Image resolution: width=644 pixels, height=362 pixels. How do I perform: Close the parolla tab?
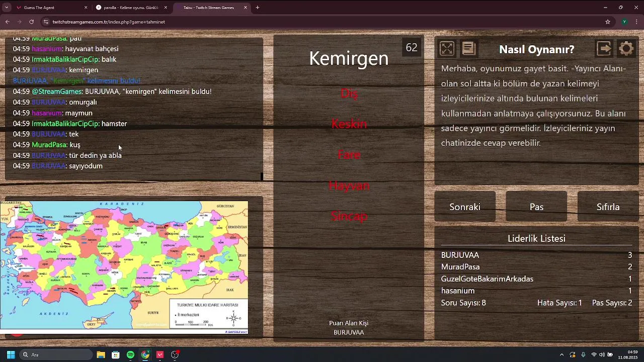(166, 8)
